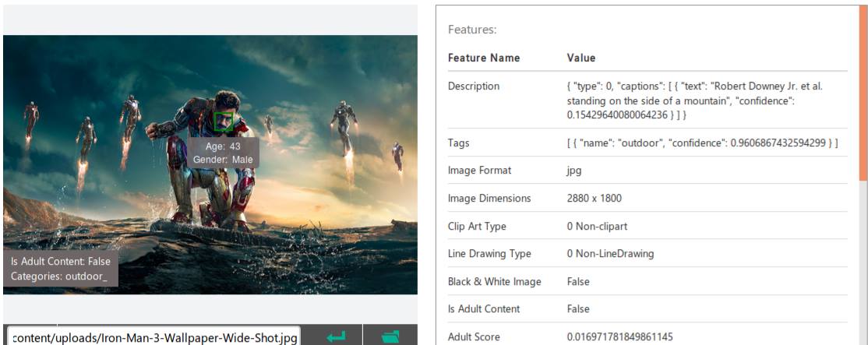Viewport: 868px width, 345px height.
Task: Click the 0.016971781849861145 adult score value
Action: [620, 336]
